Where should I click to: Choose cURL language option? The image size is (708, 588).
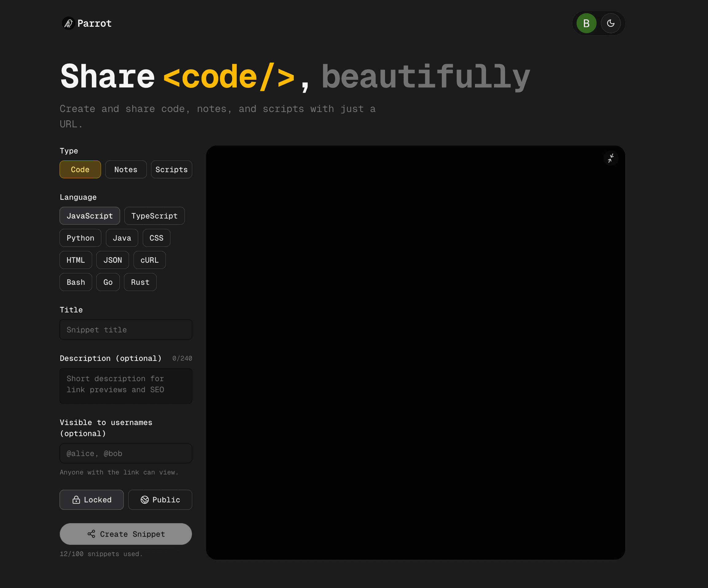[x=149, y=260]
